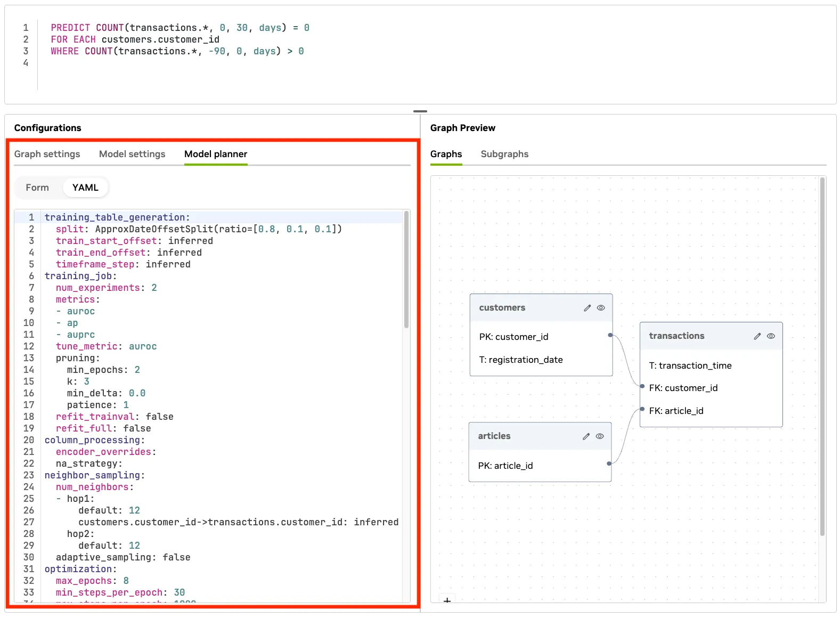This screenshot has width=840, height=618.
Task: Click the PREDICT COUNT query line
Action: pyautogui.click(x=180, y=28)
